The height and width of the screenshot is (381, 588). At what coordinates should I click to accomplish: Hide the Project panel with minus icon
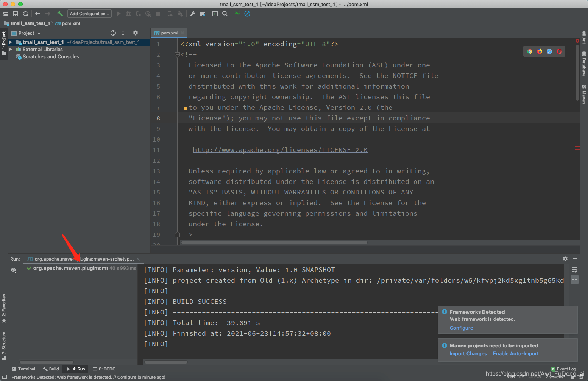point(145,33)
